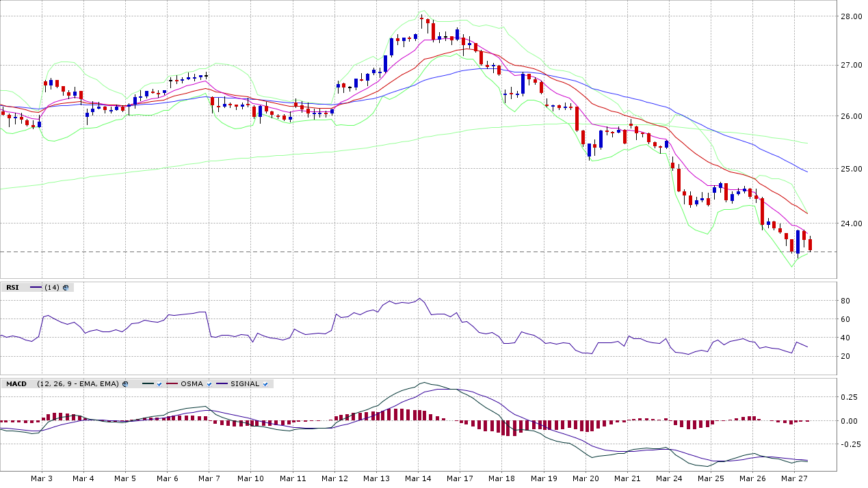The width and height of the screenshot is (868, 488).
Task: Select the RSI panel label
Action: click(x=12, y=288)
